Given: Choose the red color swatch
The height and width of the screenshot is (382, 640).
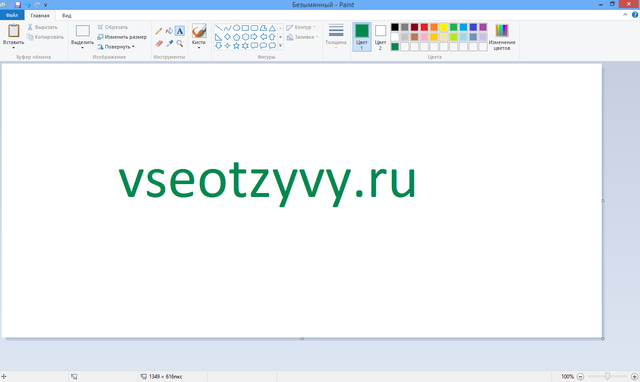Looking at the screenshot, I should click(424, 27).
